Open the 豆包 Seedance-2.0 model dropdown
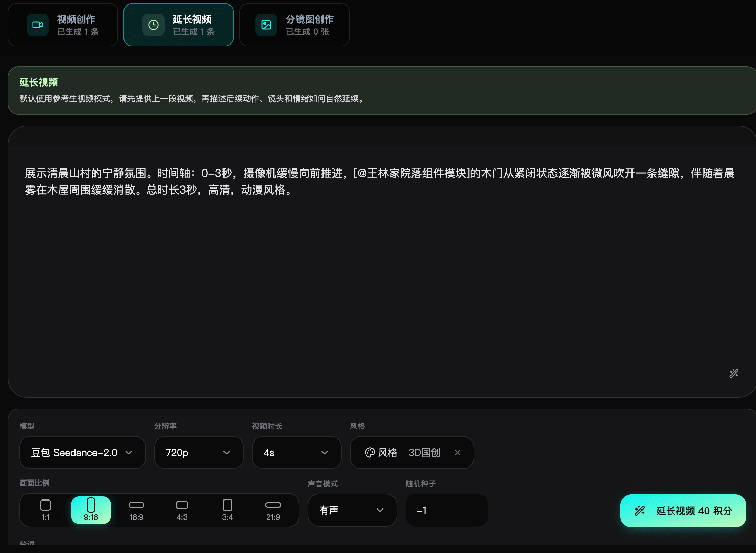 82,453
